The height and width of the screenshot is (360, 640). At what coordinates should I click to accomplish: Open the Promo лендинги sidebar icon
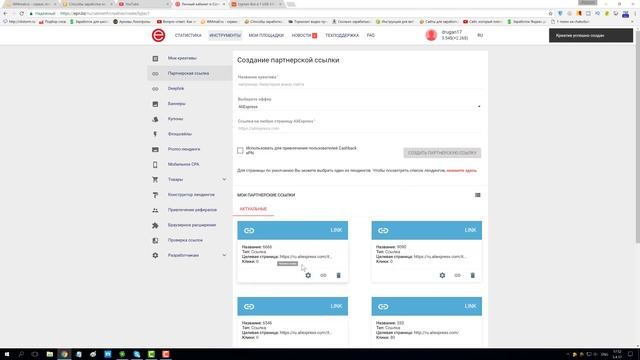tap(155, 149)
